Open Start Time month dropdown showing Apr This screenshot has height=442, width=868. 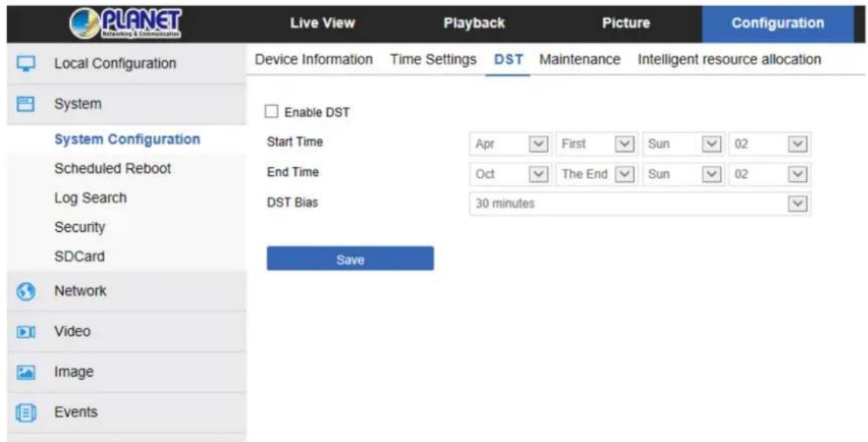coord(510,144)
